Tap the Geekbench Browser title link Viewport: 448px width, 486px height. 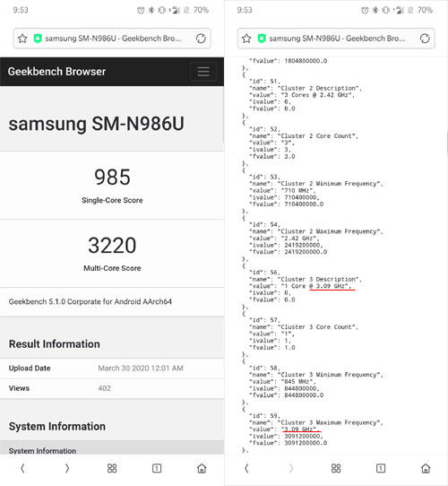[56, 72]
